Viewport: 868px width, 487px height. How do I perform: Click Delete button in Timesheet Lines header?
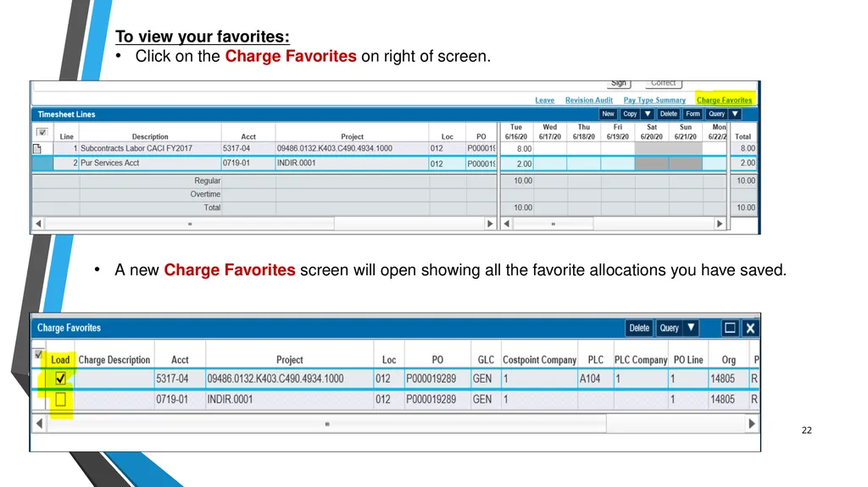point(668,114)
